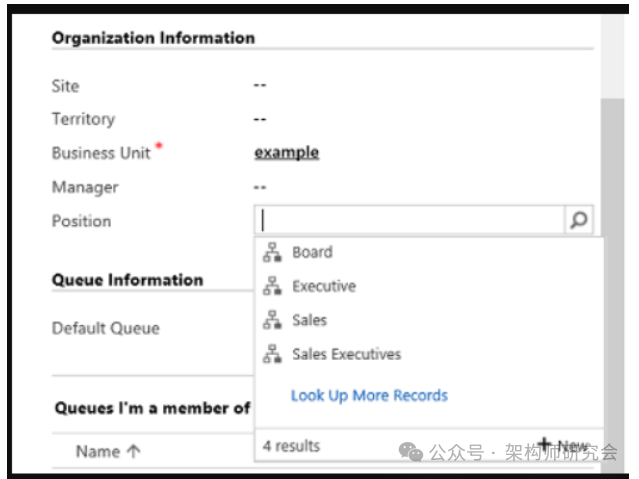Click the hierarchy icon beside Board
The width and height of the screenshot is (639, 479).
click(x=271, y=253)
